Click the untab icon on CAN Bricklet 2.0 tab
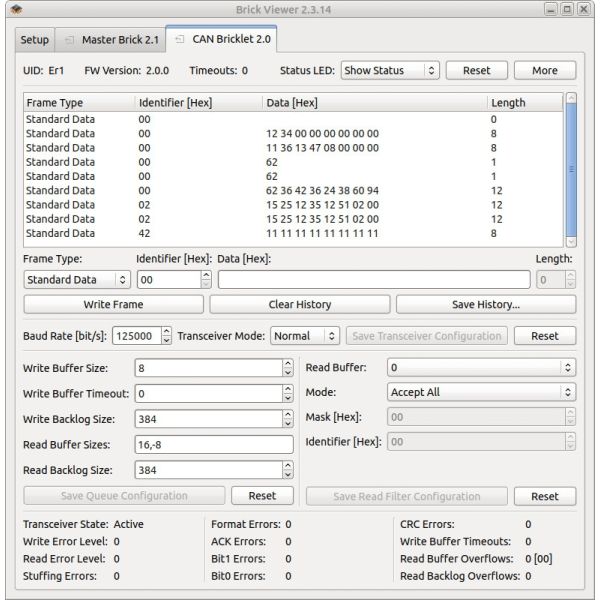 [180, 39]
